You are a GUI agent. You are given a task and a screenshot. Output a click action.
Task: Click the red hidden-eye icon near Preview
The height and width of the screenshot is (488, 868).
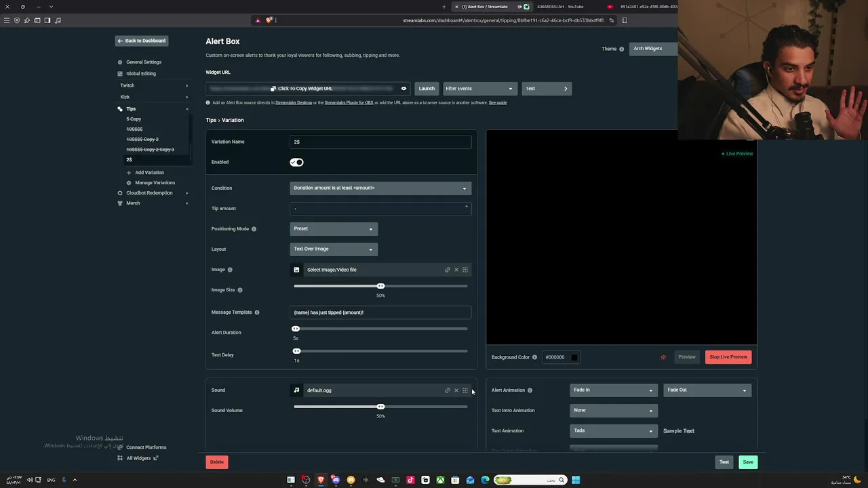663,357
